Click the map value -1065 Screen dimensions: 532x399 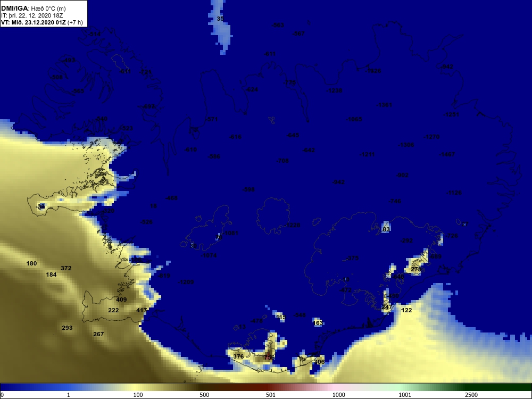[x=354, y=119]
